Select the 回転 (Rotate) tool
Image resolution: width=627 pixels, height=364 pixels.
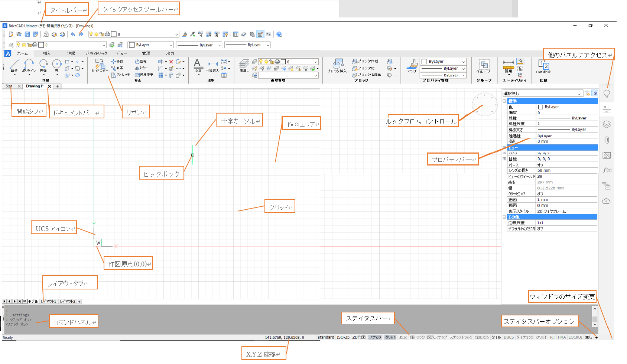(x=141, y=61)
